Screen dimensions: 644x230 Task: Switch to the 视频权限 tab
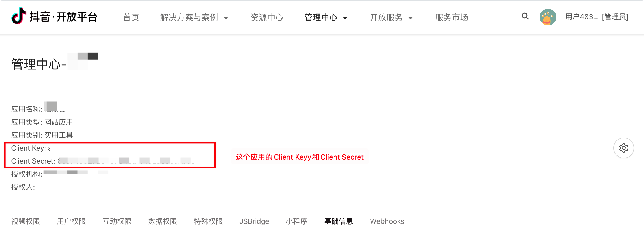point(26,221)
